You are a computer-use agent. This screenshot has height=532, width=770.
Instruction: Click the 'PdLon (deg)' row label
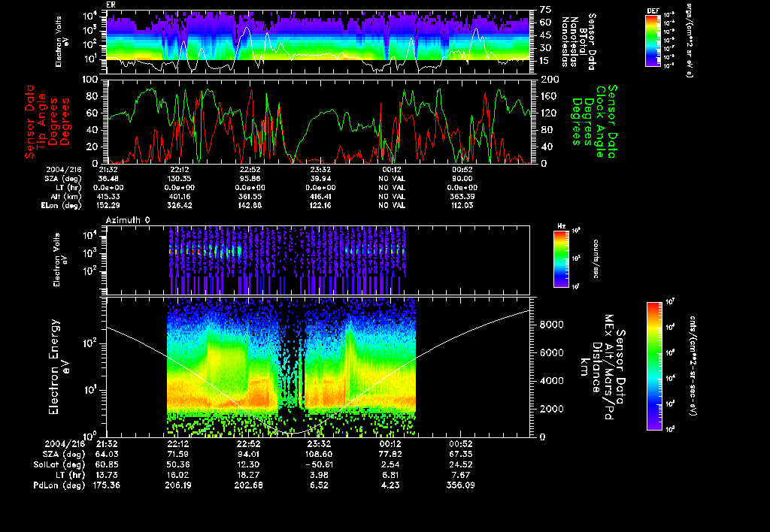click(x=59, y=485)
